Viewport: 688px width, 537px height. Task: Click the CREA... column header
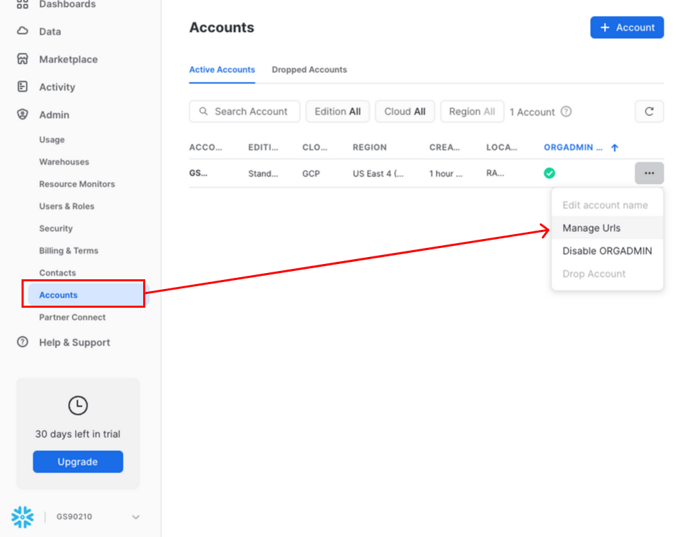pyautogui.click(x=444, y=147)
